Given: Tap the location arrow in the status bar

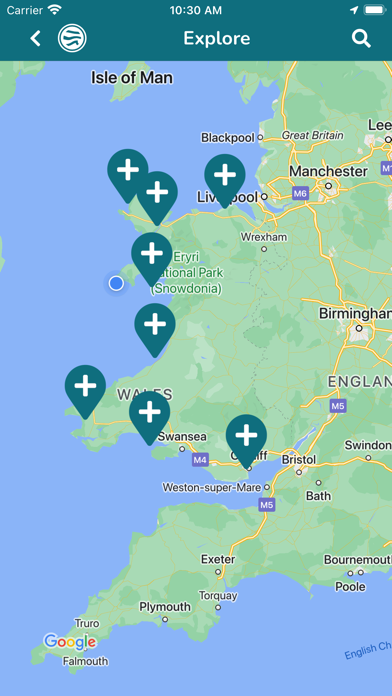Looking at the screenshot, I should [x=354, y=10].
